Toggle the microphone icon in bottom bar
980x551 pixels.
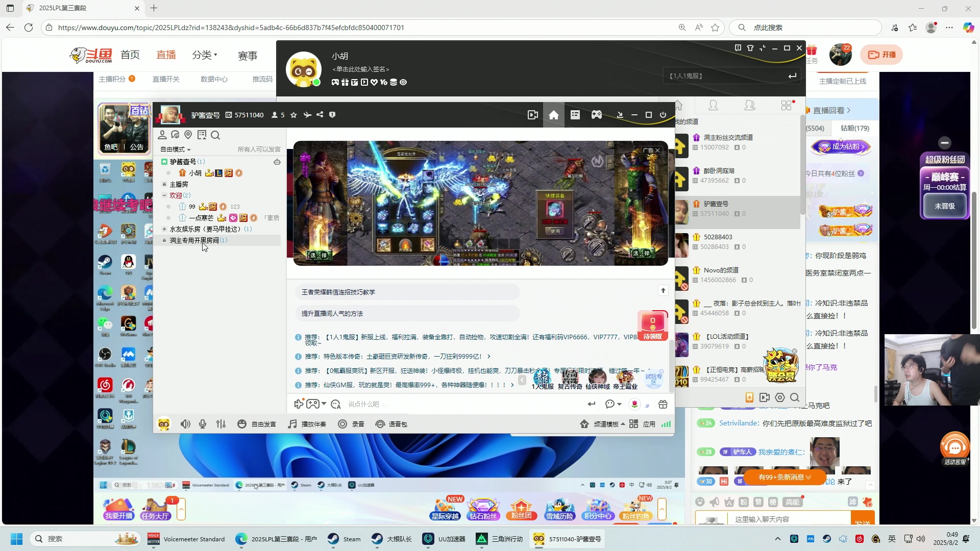[203, 424]
